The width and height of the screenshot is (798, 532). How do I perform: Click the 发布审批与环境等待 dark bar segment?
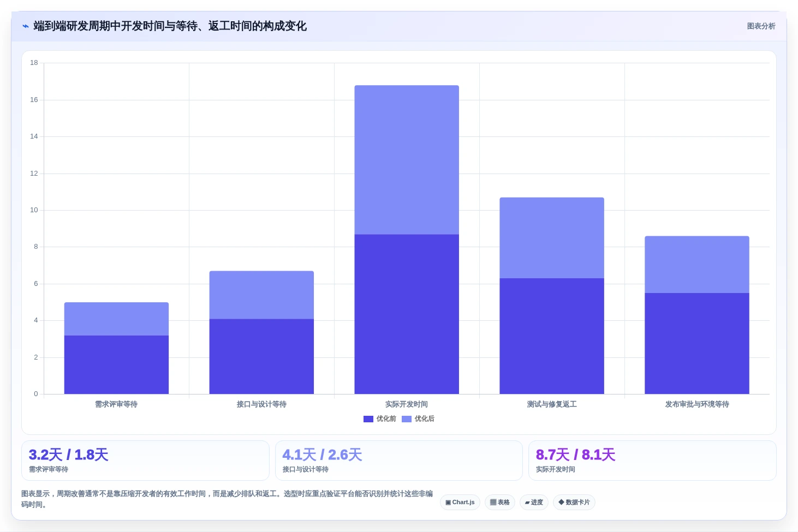pos(697,343)
